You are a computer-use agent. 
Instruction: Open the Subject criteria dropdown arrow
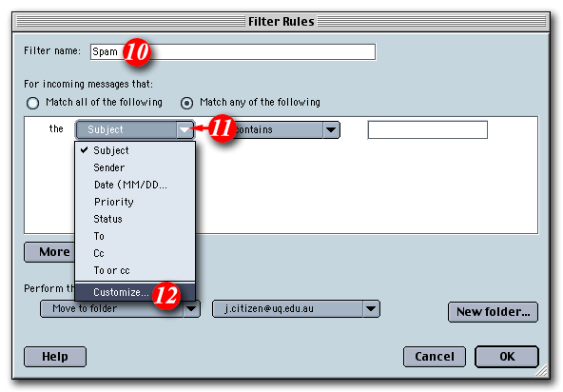(x=184, y=129)
